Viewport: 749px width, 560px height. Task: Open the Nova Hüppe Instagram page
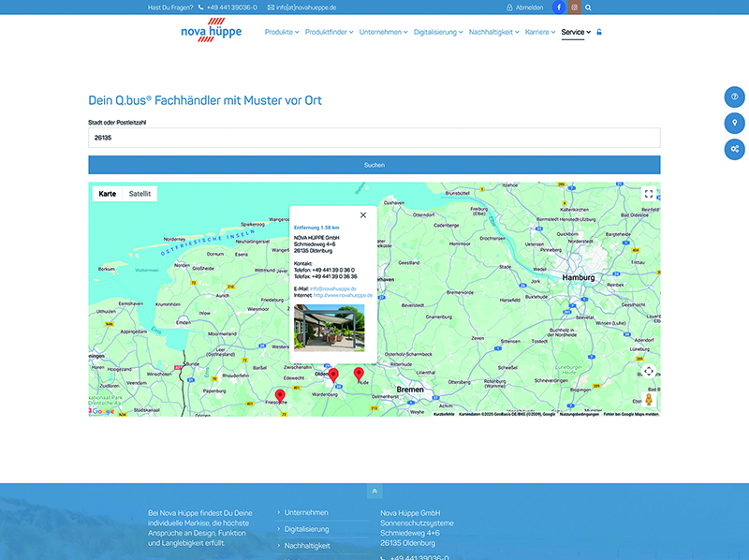coord(574,7)
